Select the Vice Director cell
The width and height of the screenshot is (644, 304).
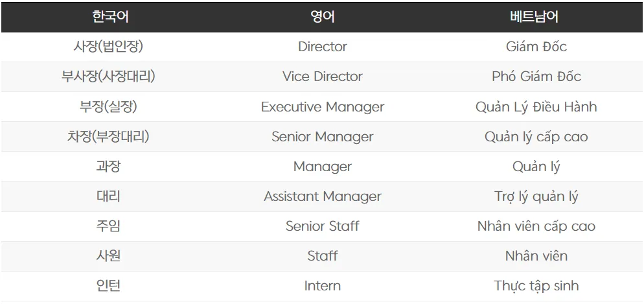pyautogui.click(x=322, y=76)
